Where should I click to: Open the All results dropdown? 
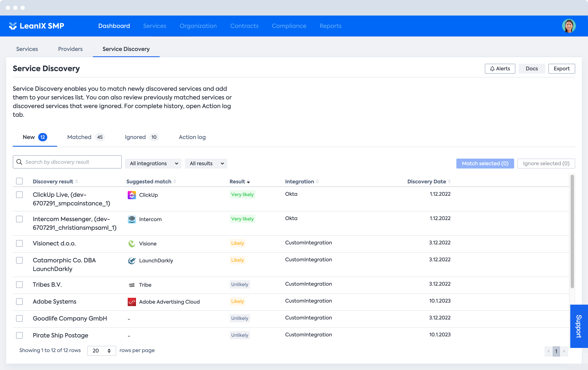coord(206,164)
